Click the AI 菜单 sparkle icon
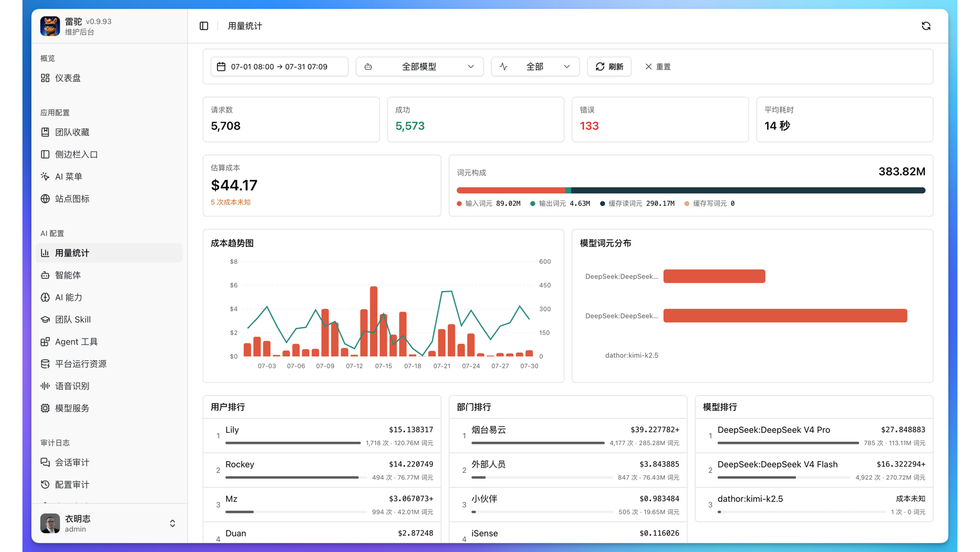The image size is (980, 552). click(45, 177)
